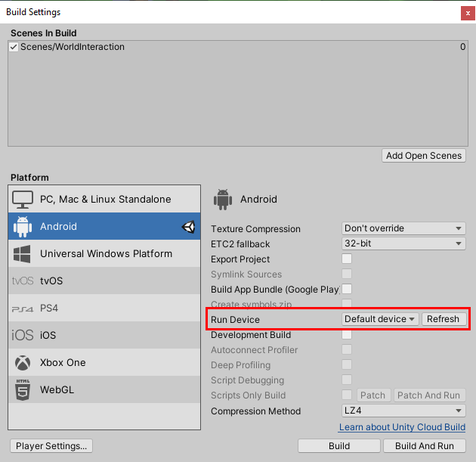Expand the ETC2 fallback dropdown
Viewport: 476px width, 462px height.
point(403,243)
